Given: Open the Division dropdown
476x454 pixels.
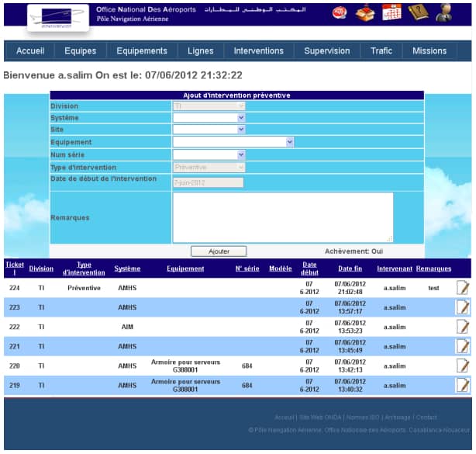Looking at the screenshot, I should click(209, 106).
